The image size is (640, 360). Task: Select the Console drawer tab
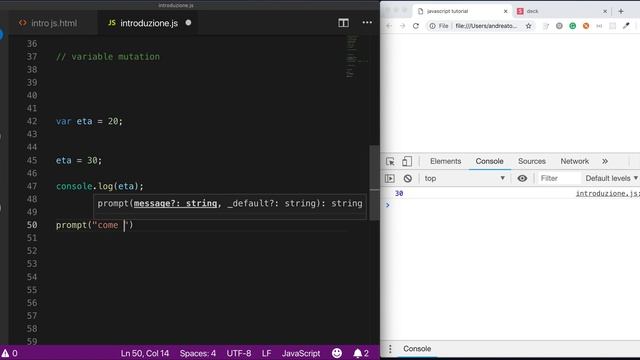[417, 349]
